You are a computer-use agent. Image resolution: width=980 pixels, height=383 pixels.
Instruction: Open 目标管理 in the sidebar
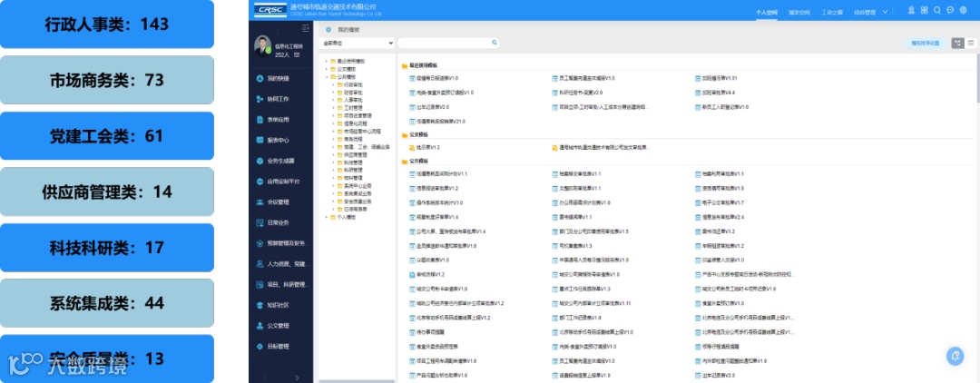point(279,347)
